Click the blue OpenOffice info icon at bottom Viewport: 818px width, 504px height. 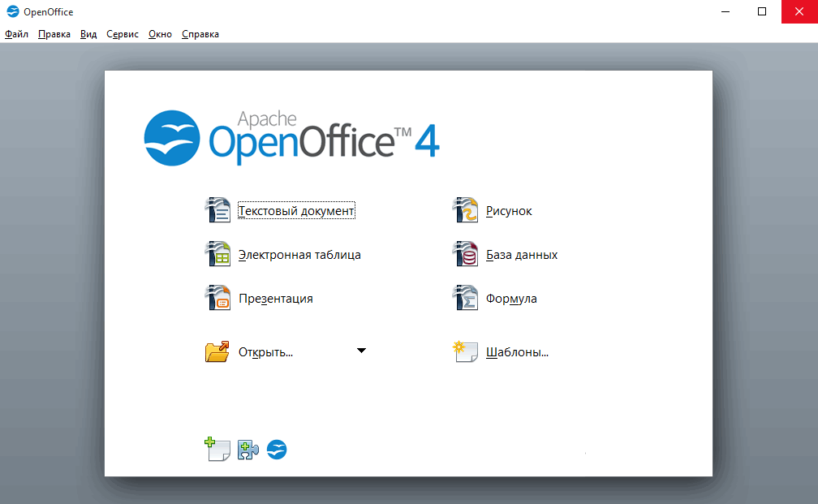coord(277,450)
